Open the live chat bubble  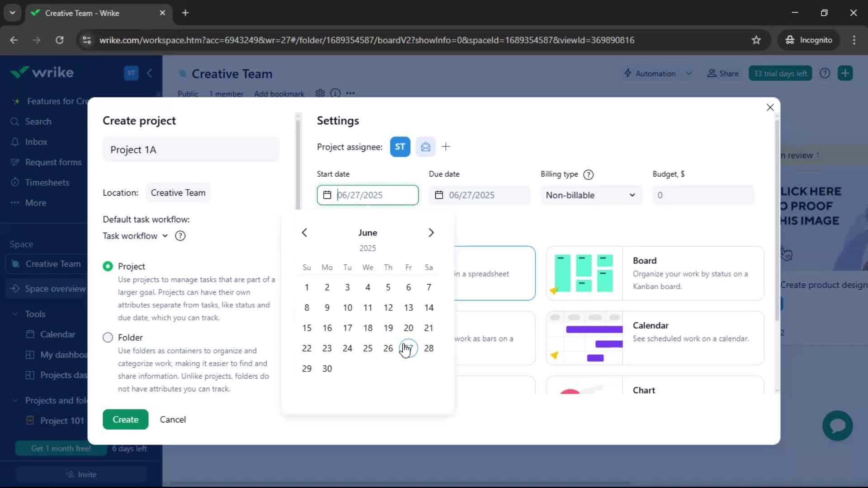tap(837, 426)
